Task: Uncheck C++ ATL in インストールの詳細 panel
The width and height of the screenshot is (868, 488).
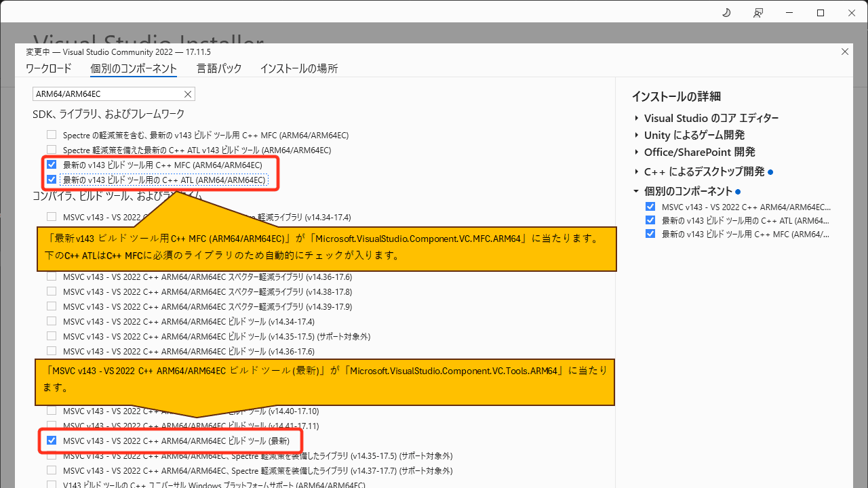Action: tap(650, 220)
